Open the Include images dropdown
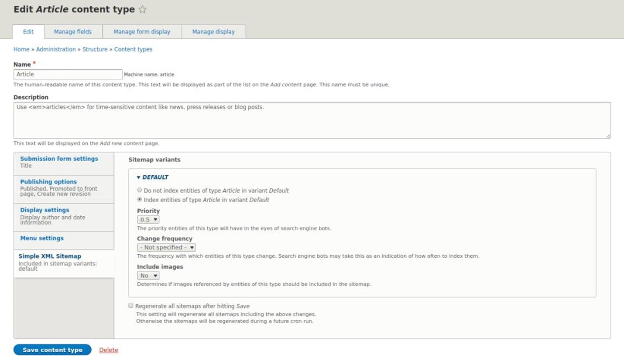Image resolution: width=624 pixels, height=364 pixels. (x=148, y=275)
